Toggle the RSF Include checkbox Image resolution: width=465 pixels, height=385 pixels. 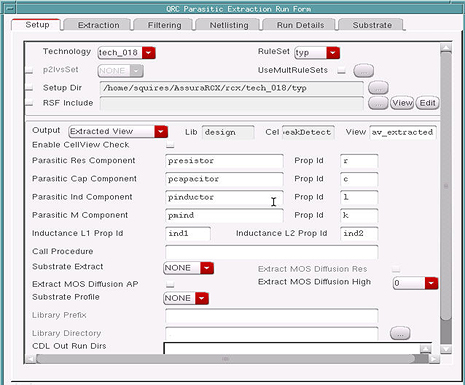(29, 103)
